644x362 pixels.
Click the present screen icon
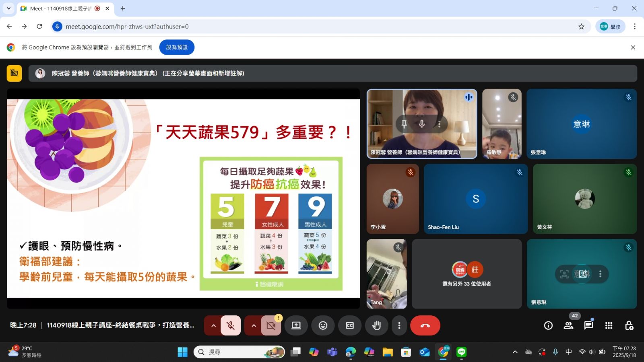tap(296, 325)
